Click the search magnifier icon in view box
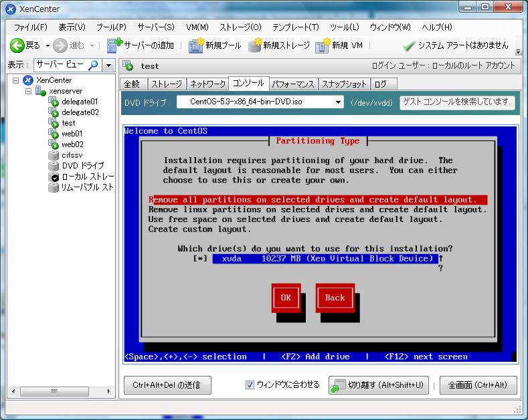 93,65
